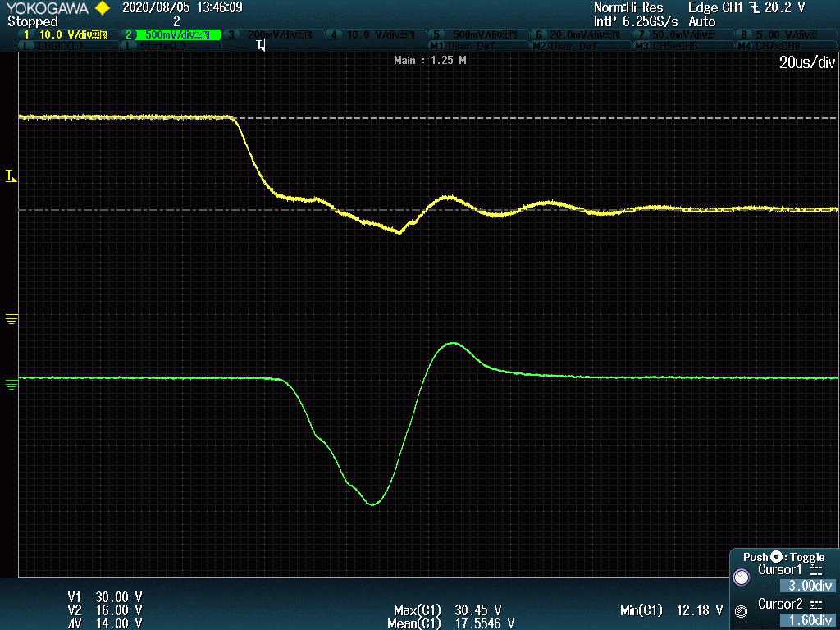Screen dimensions: 840x630
Task: Click the green CH2 ground level marker
Action: (x=11, y=385)
